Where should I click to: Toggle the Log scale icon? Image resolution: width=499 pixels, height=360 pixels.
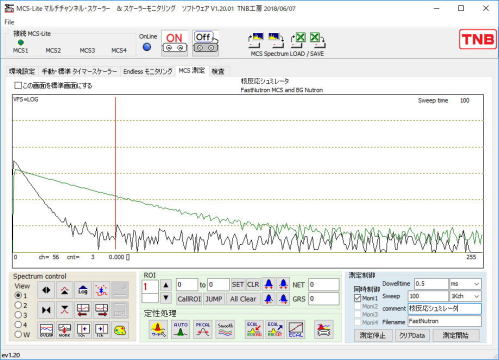pyautogui.click(x=83, y=290)
